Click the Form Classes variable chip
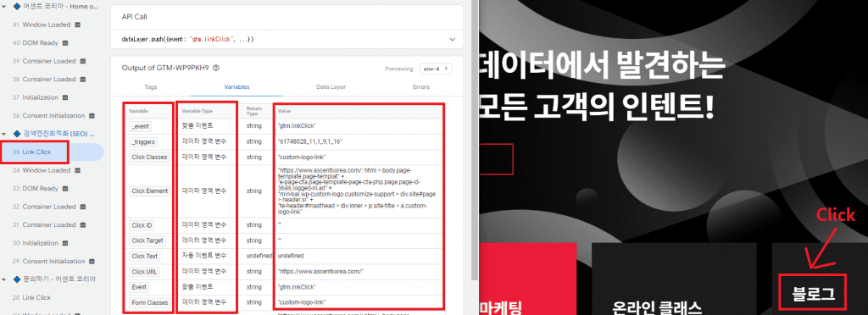 (x=149, y=302)
